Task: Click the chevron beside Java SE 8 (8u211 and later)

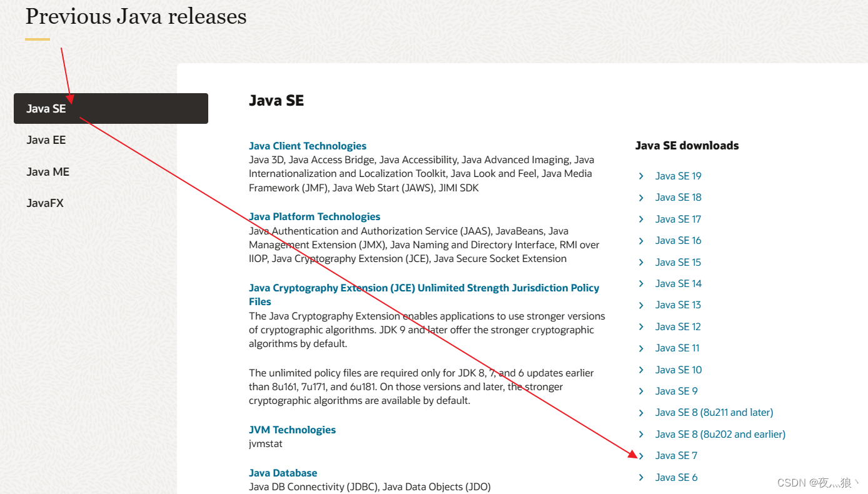Action: [641, 413]
